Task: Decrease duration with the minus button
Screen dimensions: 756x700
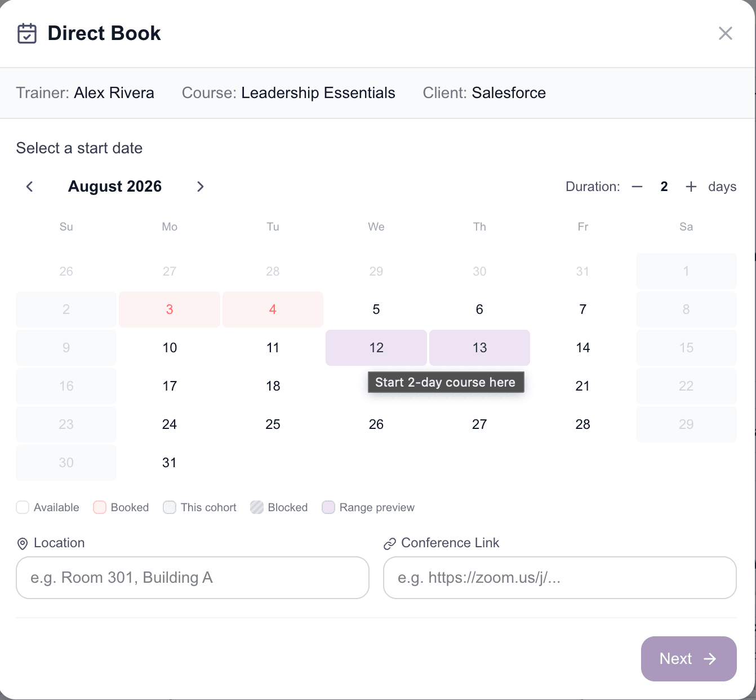Action: coord(637,187)
